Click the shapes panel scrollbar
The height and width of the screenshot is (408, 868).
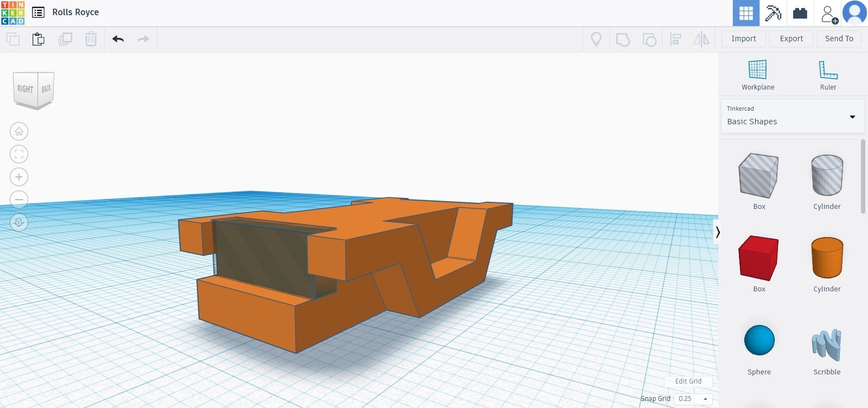click(x=863, y=177)
